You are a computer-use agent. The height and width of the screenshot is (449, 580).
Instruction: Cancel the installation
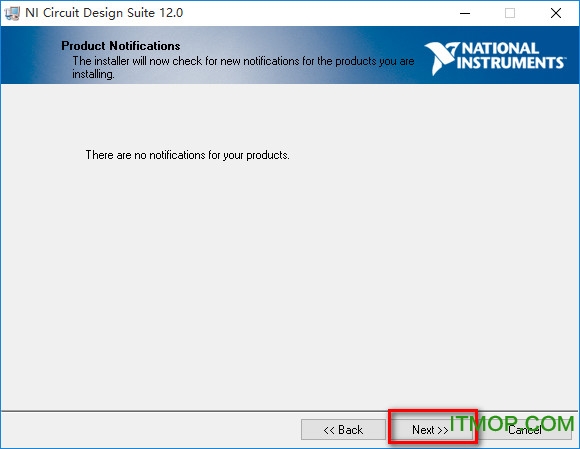pyautogui.click(x=525, y=429)
